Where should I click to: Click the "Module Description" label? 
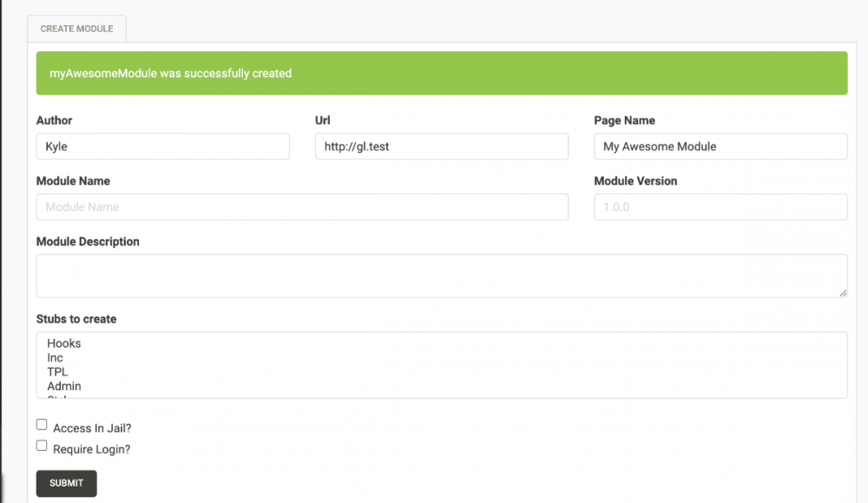88,242
